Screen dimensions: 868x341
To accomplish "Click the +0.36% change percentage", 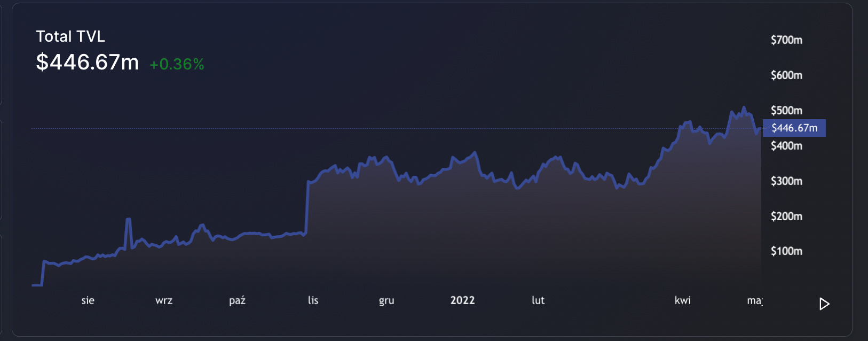I will tap(177, 65).
